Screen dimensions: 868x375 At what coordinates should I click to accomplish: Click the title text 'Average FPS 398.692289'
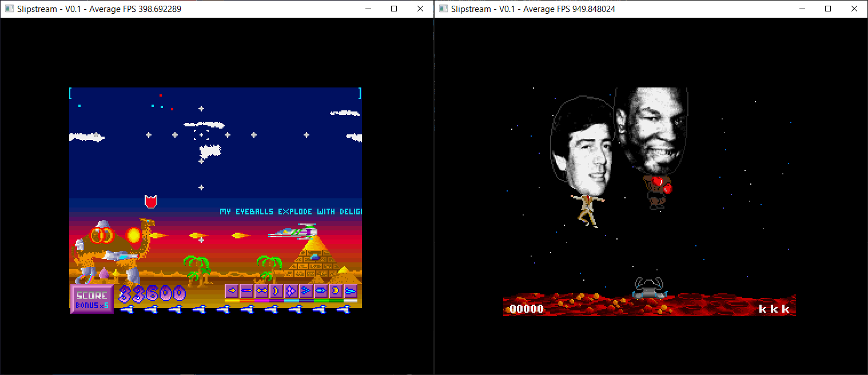pyautogui.click(x=136, y=9)
